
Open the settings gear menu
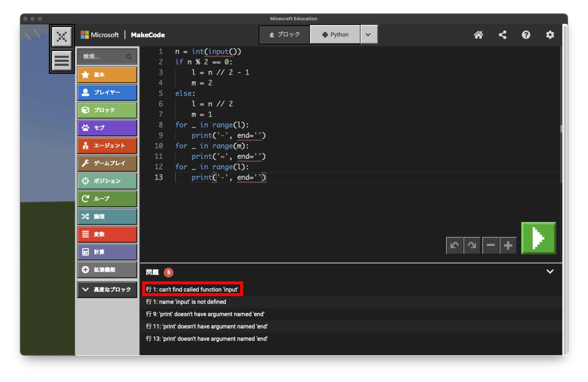tap(550, 35)
